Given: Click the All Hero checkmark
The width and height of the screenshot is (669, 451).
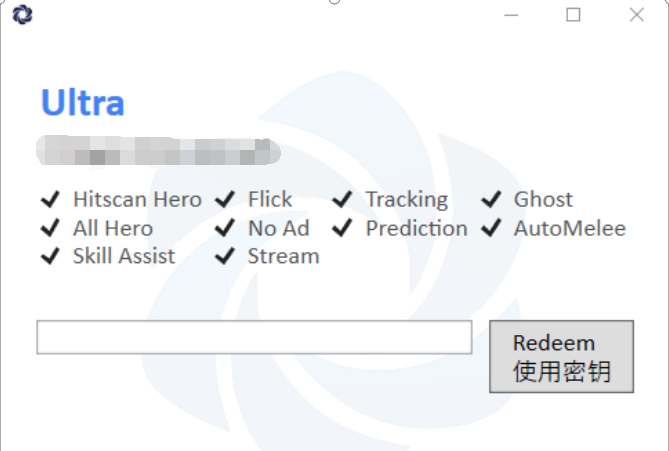Looking at the screenshot, I should (50, 228).
